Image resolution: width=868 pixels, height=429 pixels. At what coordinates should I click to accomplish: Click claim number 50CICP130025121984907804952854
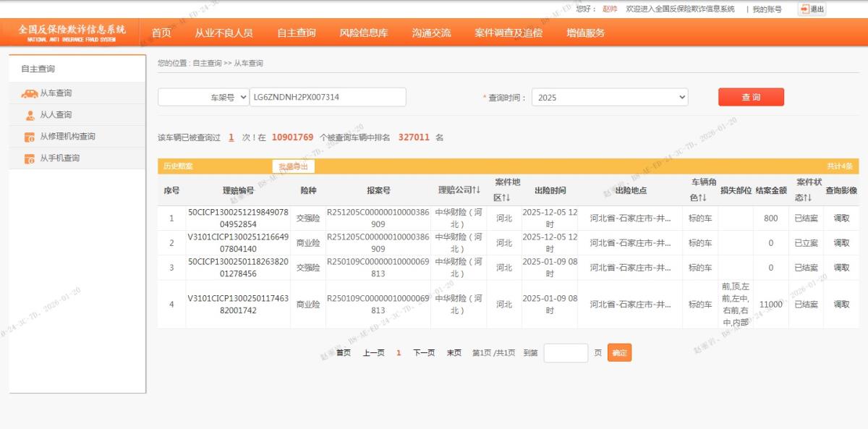click(238, 218)
